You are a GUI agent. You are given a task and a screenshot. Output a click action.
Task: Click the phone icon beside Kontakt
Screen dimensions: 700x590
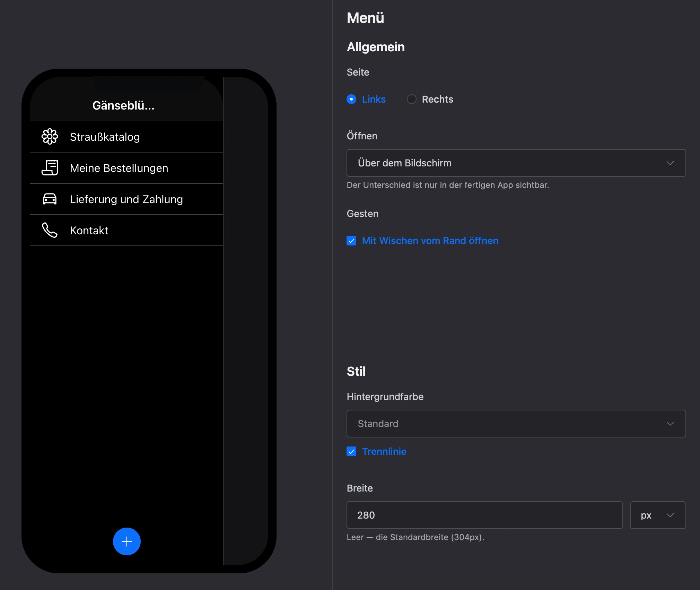pos(50,230)
